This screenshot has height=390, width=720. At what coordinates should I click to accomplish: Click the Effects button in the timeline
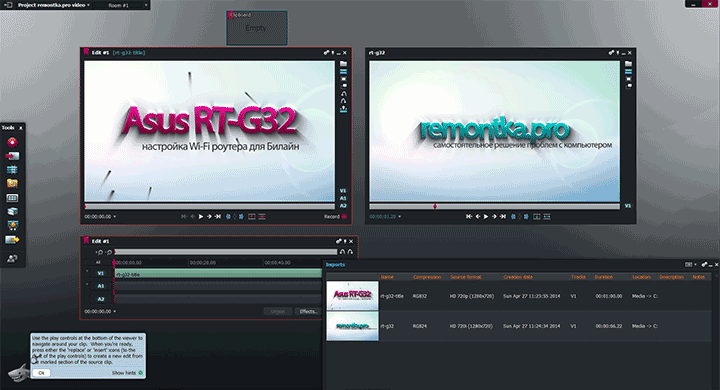pos(308,311)
